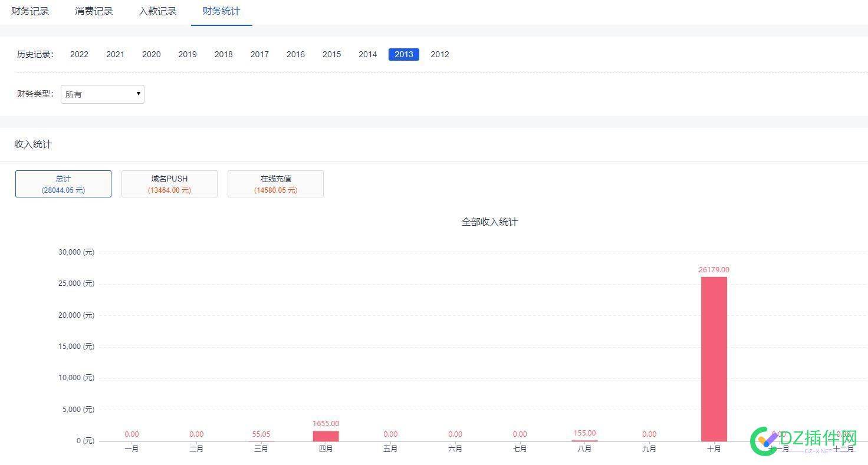Click the 1655.00 value label
This screenshot has height=465, width=868.
(325, 424)
